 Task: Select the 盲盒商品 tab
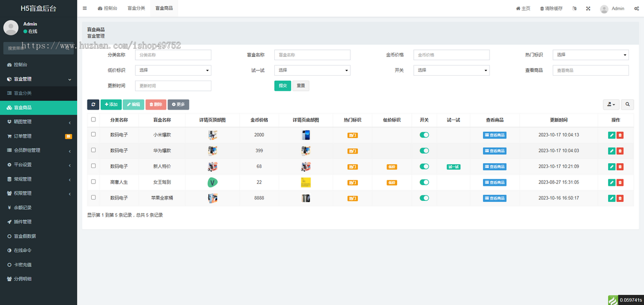pos(164,9)
